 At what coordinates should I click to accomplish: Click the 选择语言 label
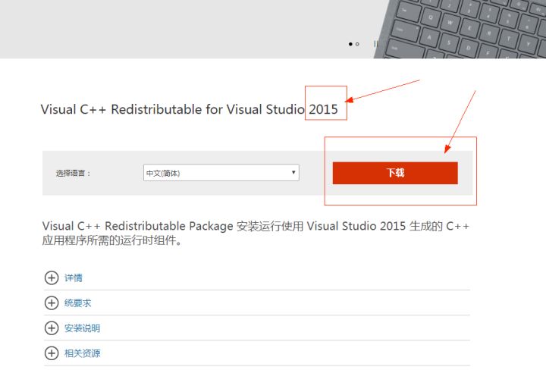coord(73,173)
